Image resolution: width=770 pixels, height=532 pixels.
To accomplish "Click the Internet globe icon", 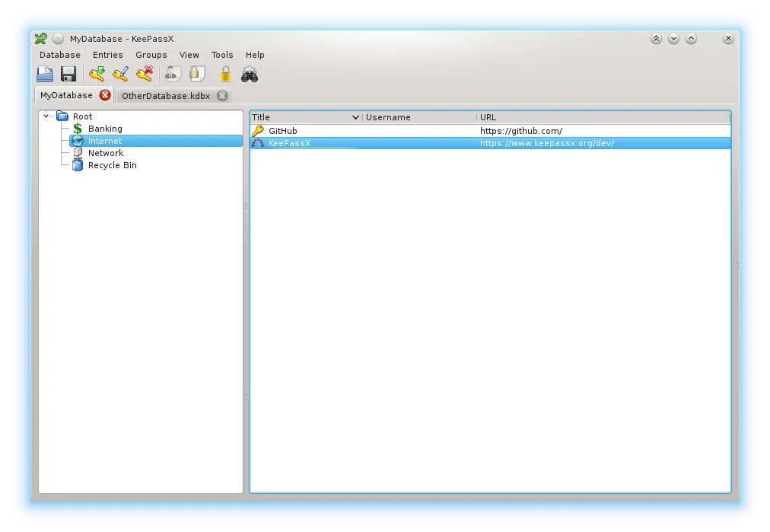I will pos(77,141).
